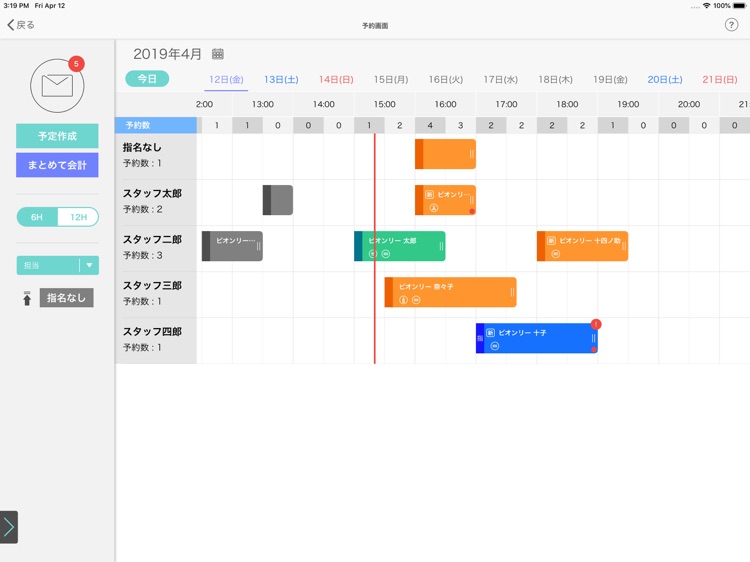Viewport: 750px width, 562px height.
Task: Select the 21日(日) date tab
Action: coord(720,79)
